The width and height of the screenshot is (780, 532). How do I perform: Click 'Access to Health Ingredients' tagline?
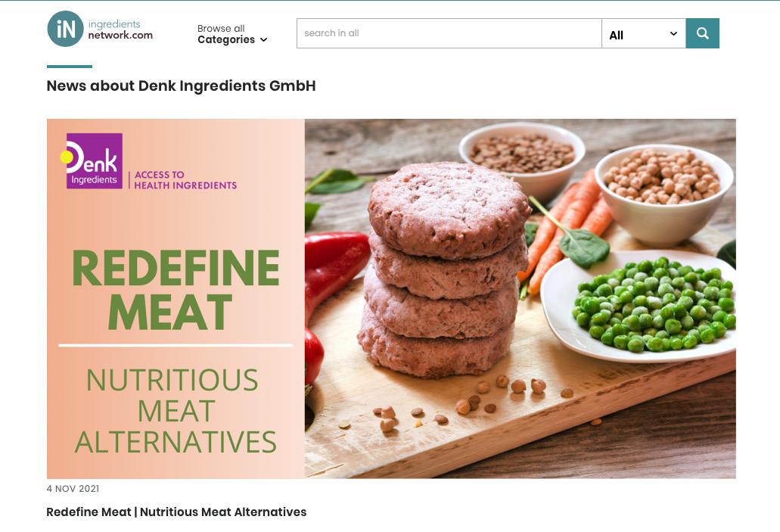click(x=185, y=180)
